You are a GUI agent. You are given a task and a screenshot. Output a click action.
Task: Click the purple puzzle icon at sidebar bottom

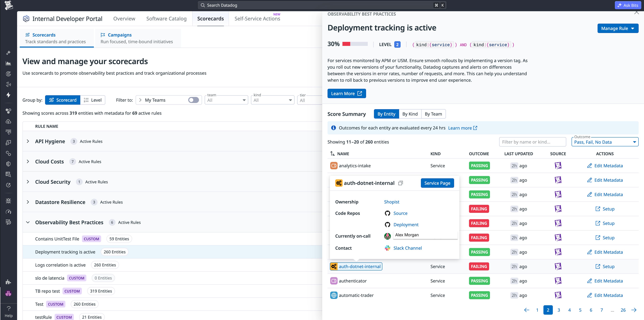[x=8, y=293]
